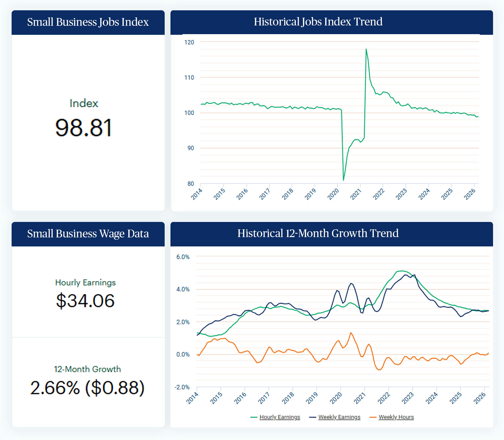Click the navy Weekly Earnings legend line marker
The height and width of the screenshot is (440, 504).
click(313, 417)
